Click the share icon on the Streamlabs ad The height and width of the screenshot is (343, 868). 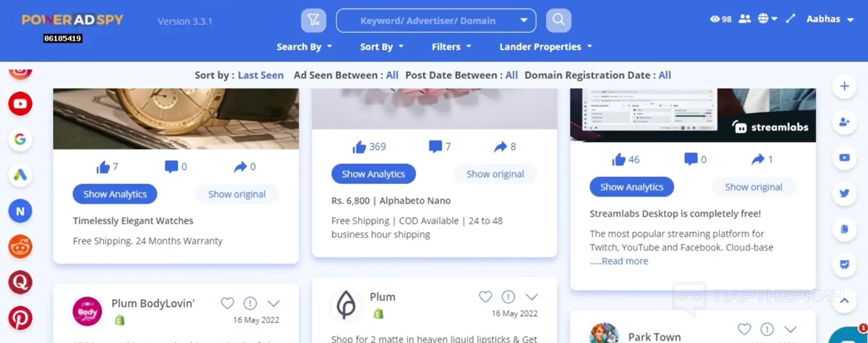click(x=758, y=159)
